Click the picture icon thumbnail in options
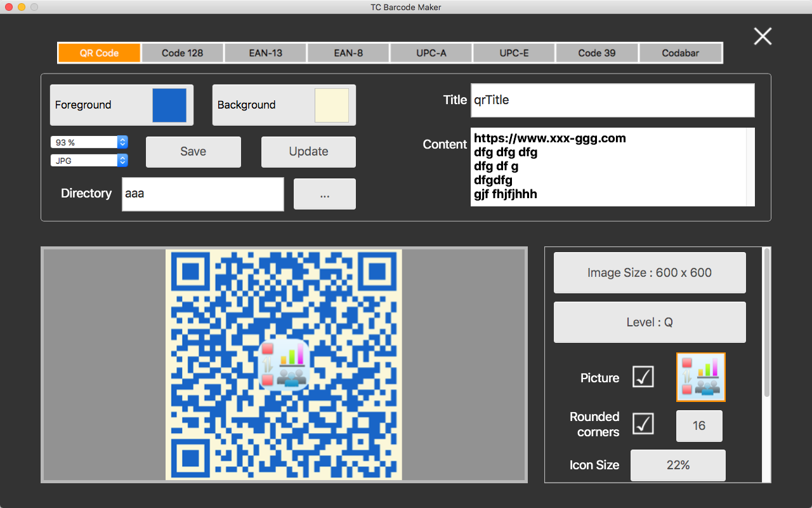 pos(701,377)
